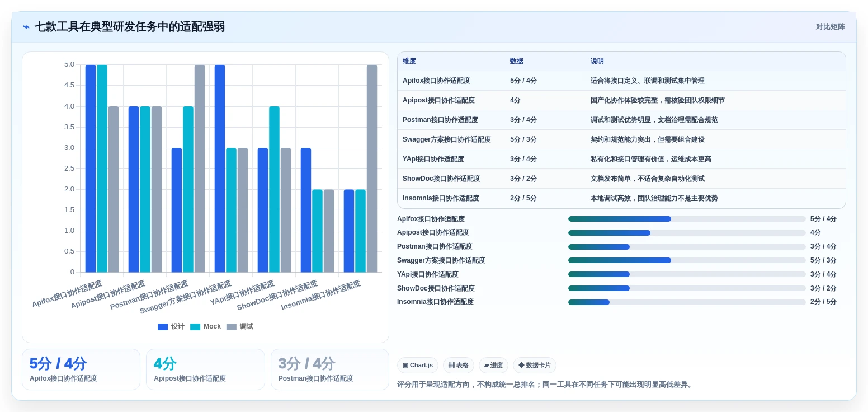The width and height of the screenshot is (868, 412).
Task: Open the Postman 3分 / 4分 data card
Action: (x=330, y=369)
